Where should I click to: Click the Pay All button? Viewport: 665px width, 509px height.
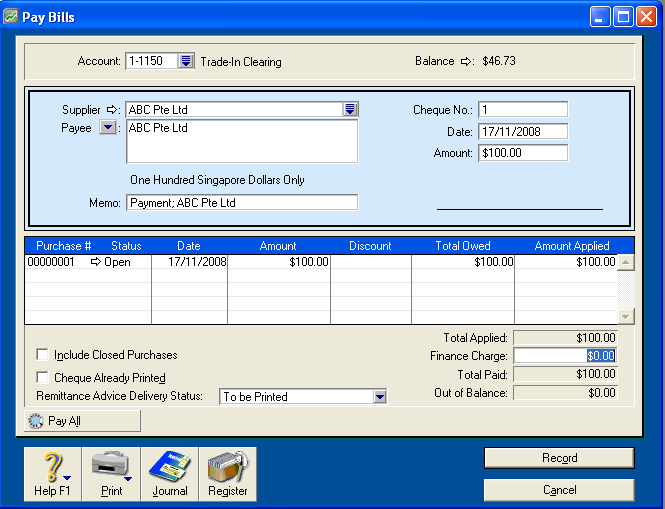point(82,421)
